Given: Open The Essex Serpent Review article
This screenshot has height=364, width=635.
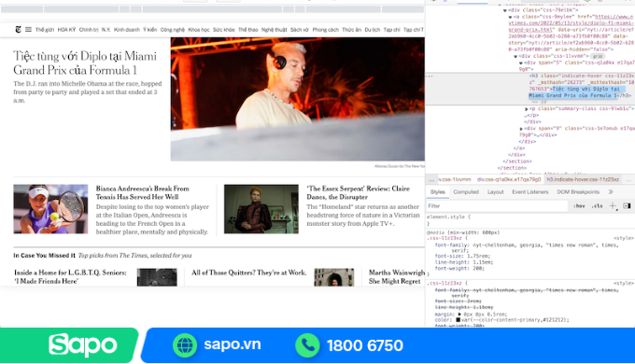Looking at the screenshot, I should [358, 192].
